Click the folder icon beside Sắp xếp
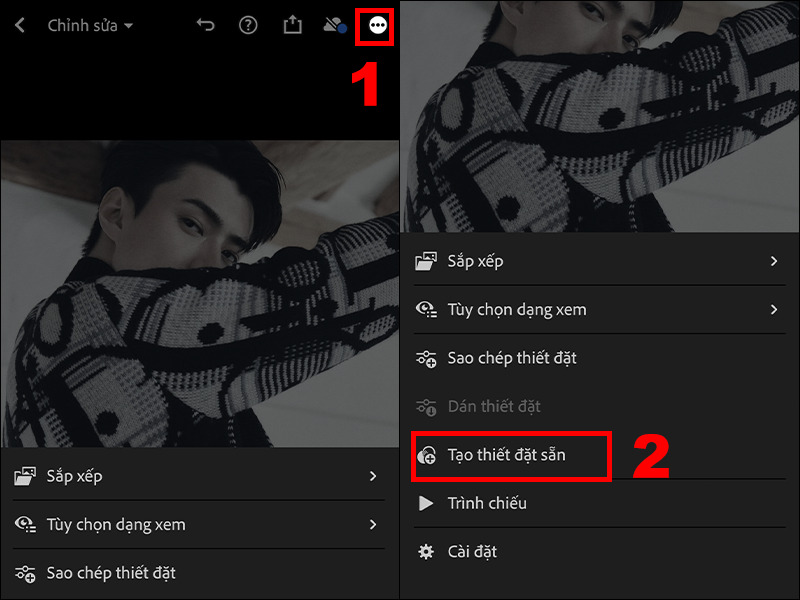 click(426, 261)
